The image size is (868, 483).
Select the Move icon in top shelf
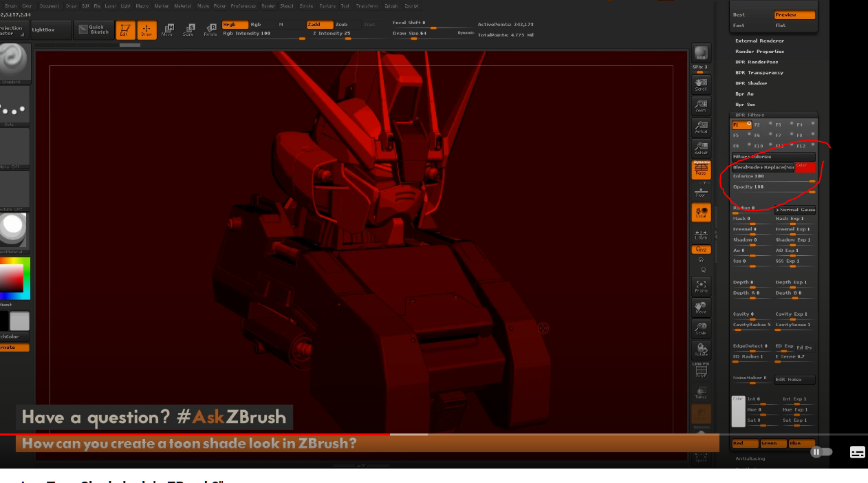coord(167,30)
